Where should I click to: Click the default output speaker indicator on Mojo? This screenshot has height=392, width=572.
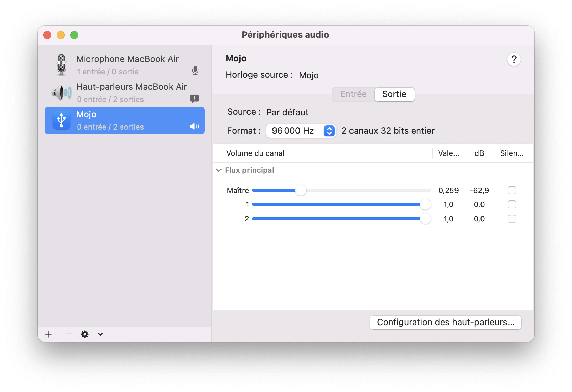[x=194, y=127]
